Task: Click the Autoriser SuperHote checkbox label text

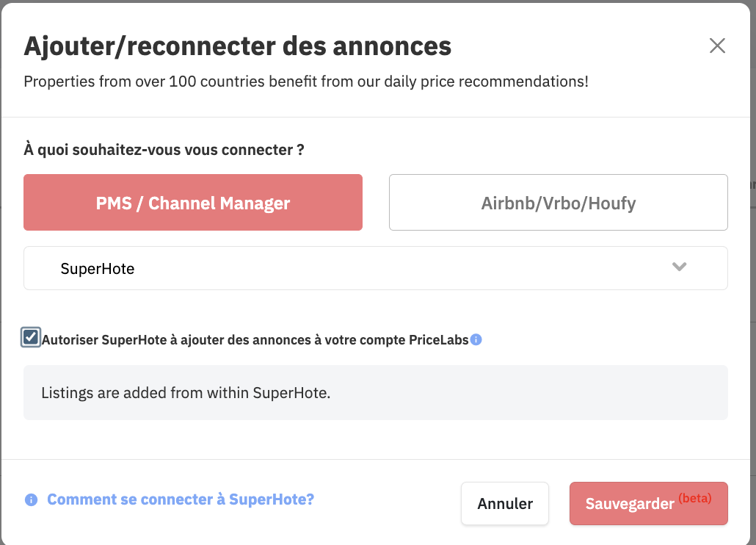Action: (255, 340)
